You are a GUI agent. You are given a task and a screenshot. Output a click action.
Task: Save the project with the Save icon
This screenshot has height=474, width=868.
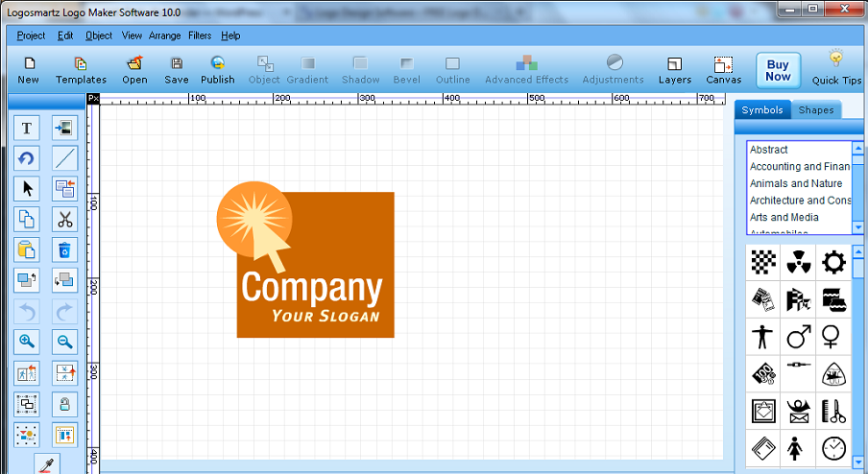[177, 70]
